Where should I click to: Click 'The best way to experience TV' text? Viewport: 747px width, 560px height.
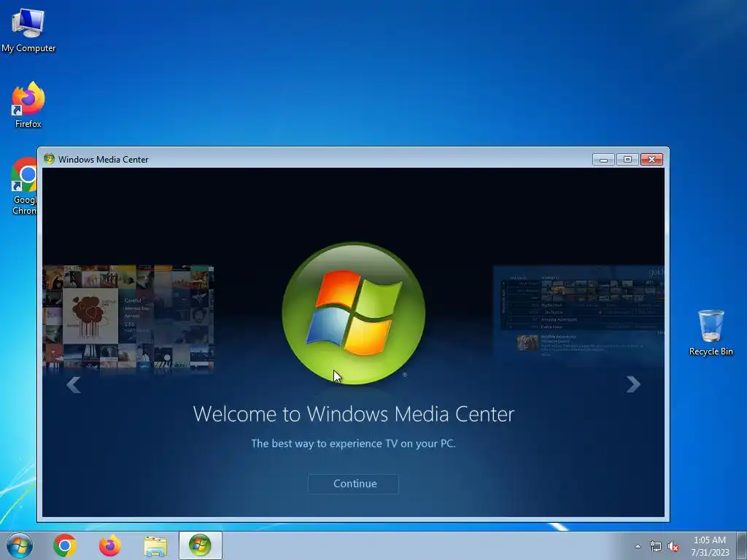click(x=354, y=443)
